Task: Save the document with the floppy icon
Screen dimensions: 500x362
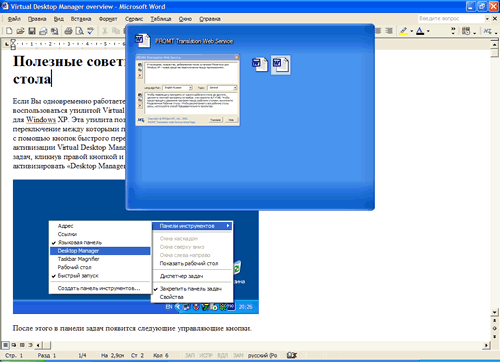Action: (32, 31)
